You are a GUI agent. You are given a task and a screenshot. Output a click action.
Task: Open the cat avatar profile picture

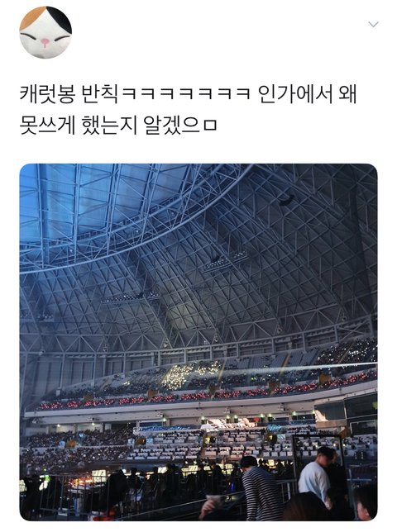tap(45, 32)
